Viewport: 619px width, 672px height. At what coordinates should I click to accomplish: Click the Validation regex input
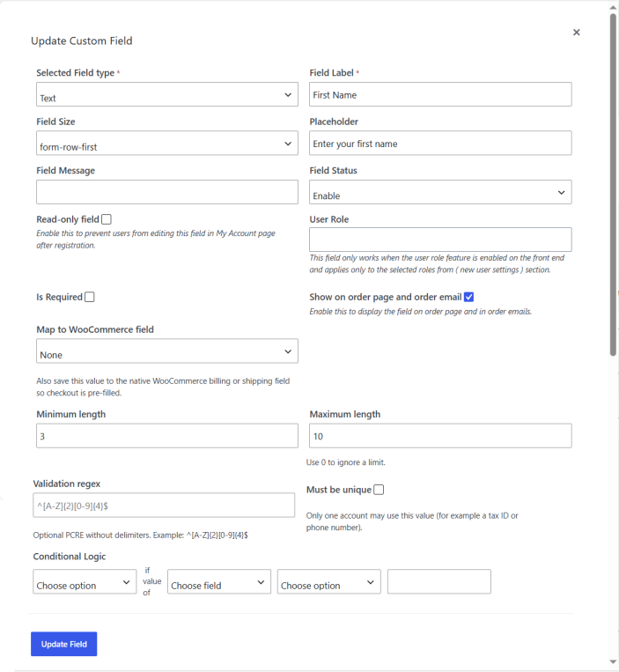(164, 506)
